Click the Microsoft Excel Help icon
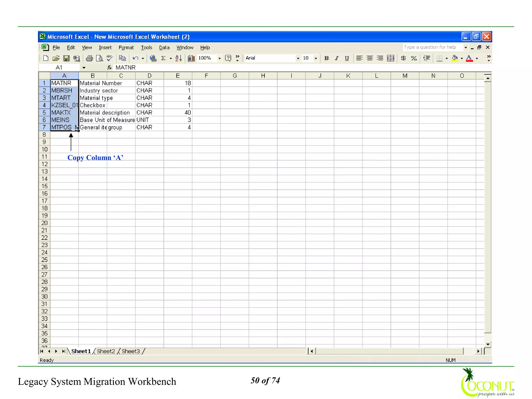This screenshot has height=399, width=532. pos(228,58)
